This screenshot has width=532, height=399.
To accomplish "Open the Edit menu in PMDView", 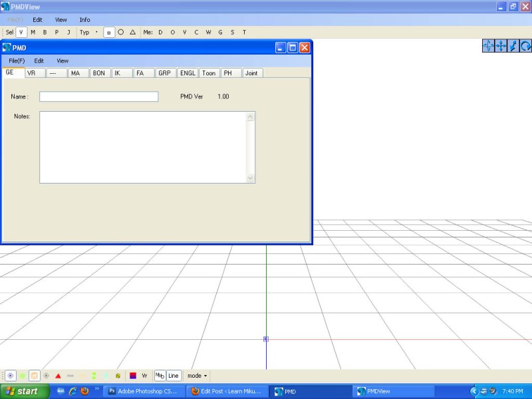I will 37,20.
